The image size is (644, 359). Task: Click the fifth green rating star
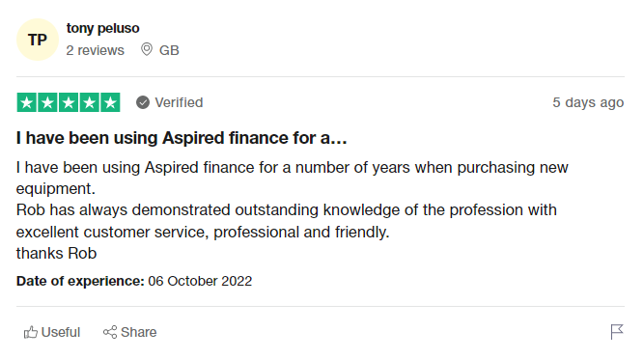click(x=110, y=102)
